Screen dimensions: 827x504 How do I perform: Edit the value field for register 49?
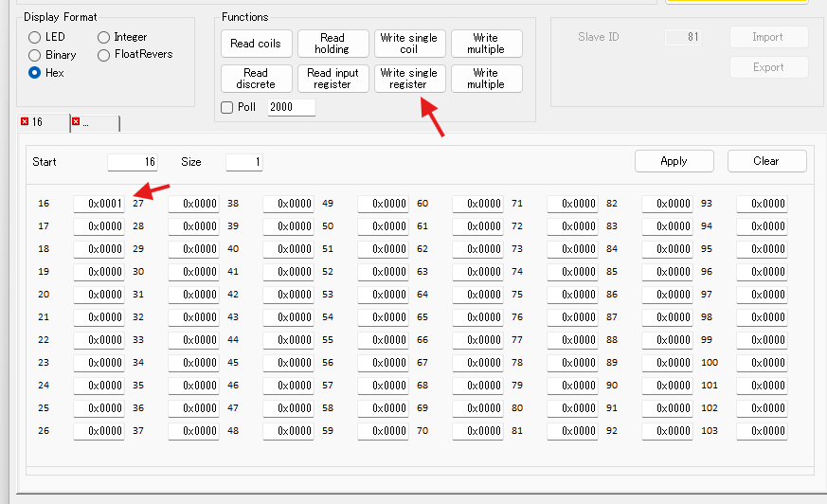coord(383,204)
